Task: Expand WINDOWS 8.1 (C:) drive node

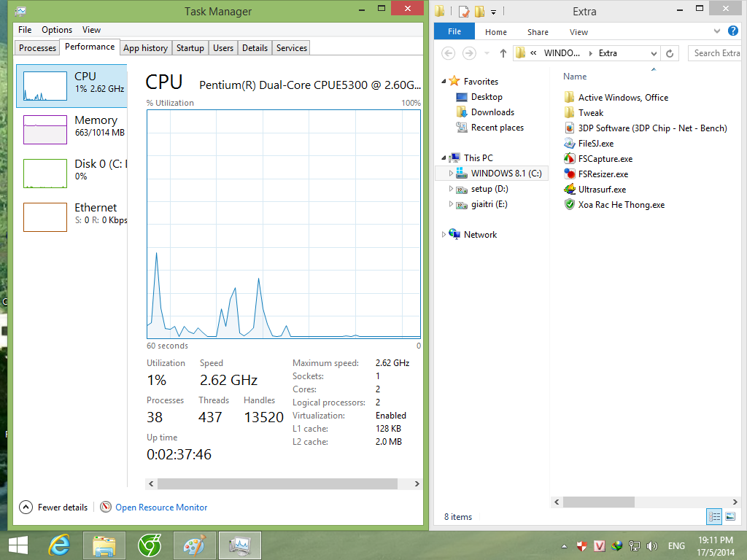Action: pyautogui.click(x=451, y=174)
